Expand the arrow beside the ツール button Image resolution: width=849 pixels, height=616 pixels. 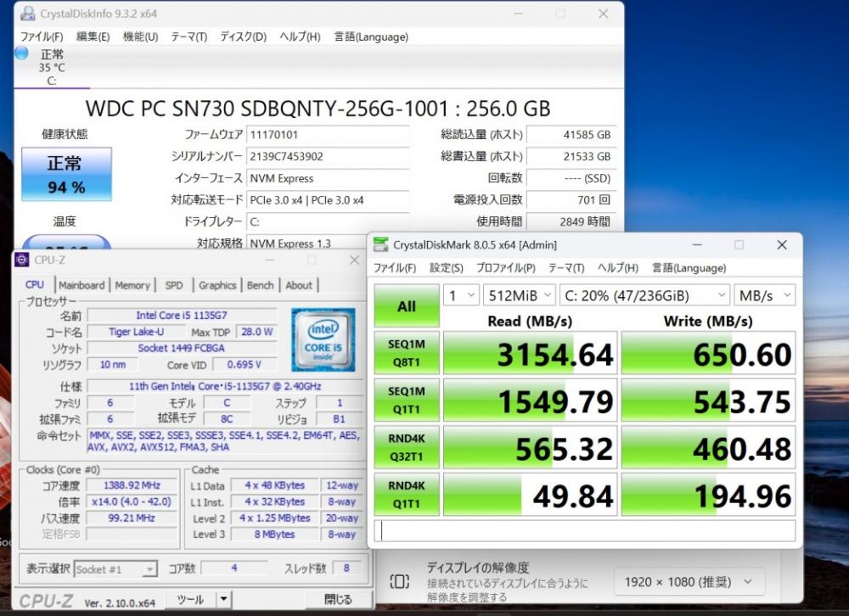[x=223, y=599]
